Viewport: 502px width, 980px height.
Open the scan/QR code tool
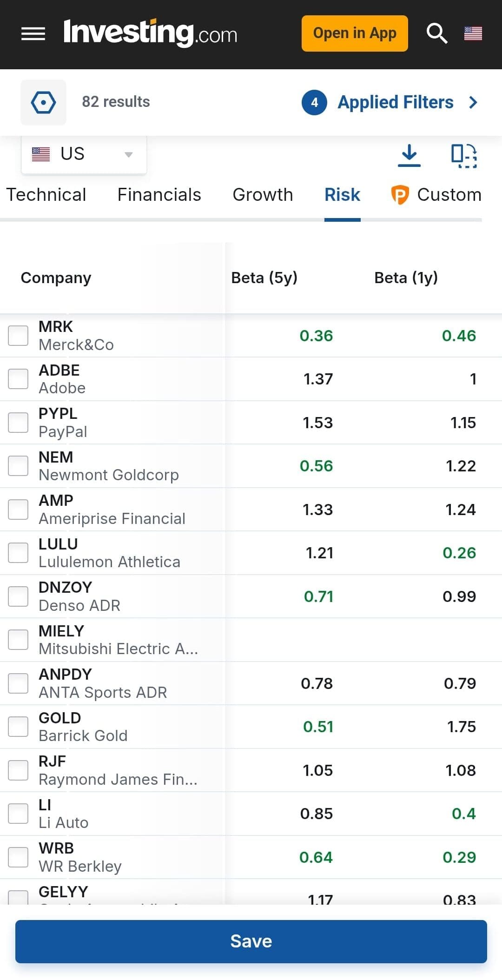coord(464,155)
